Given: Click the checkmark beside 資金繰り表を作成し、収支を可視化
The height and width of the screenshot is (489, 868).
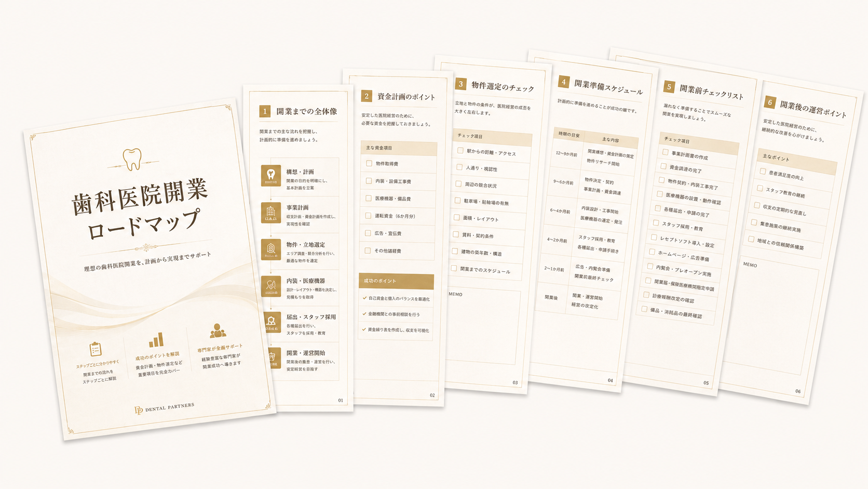Looking at the screenshot, I should tap(364, 329).
